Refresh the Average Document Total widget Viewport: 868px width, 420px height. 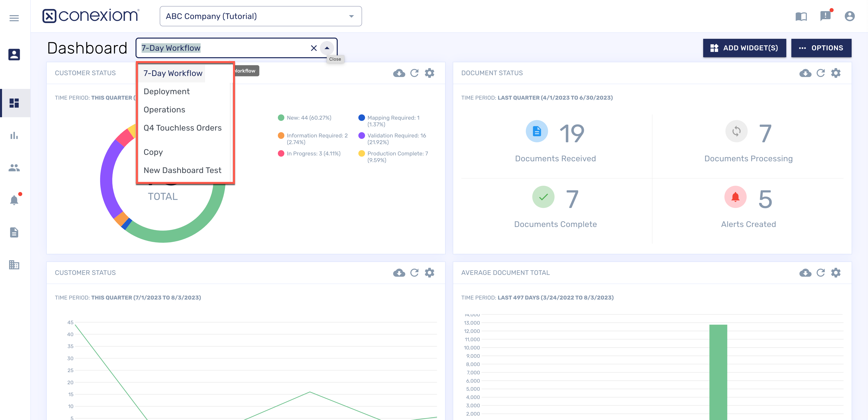click(820, 273)
